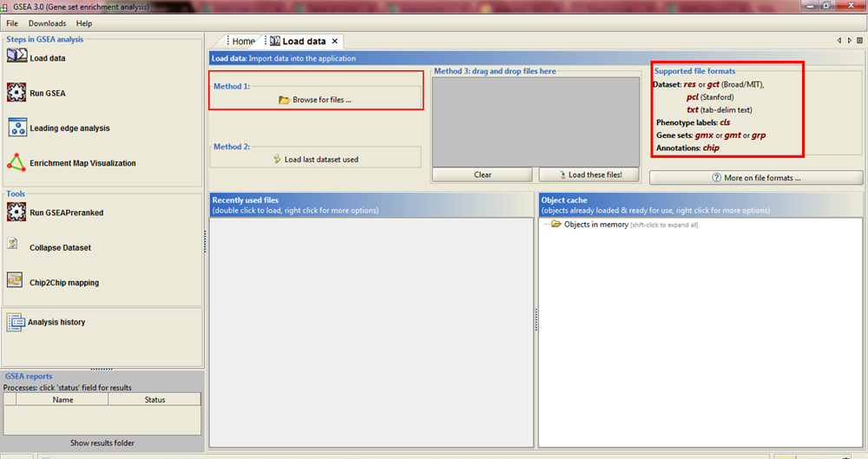
Task: Click the icon beside Load last dataset used
Action: (277, 159)
